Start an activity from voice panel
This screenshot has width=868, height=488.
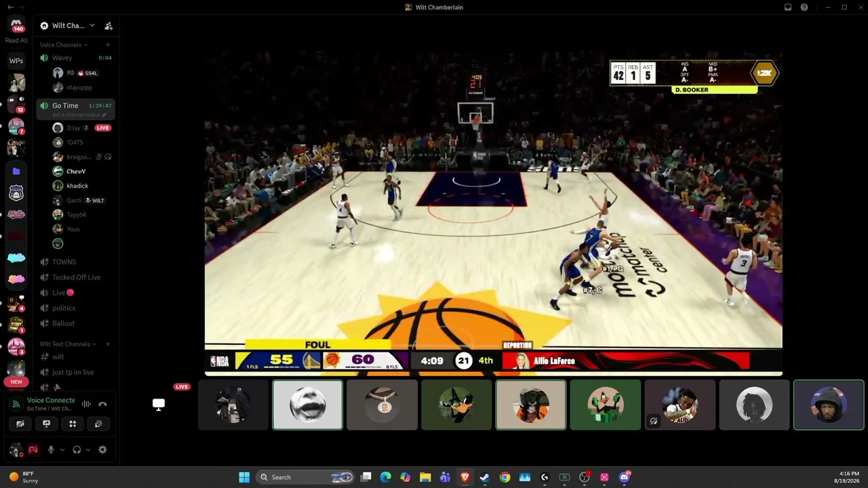[73, 424]
